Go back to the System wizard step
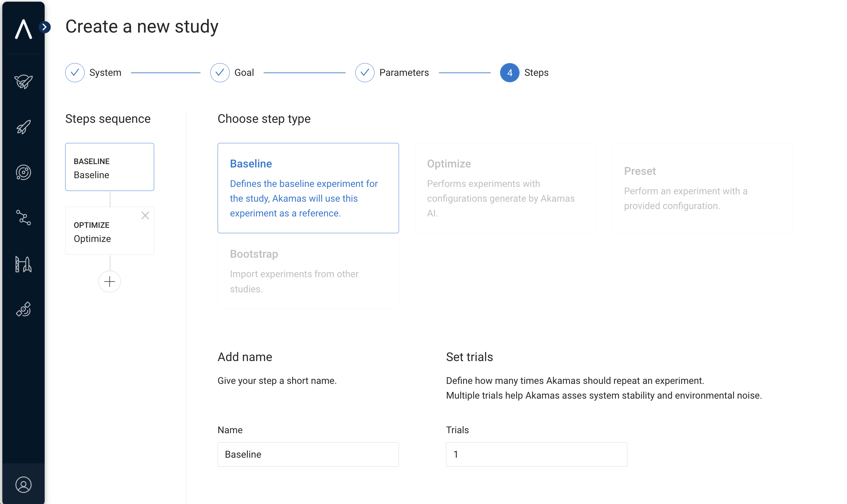The image size is (847, 504). click(93, 73)
